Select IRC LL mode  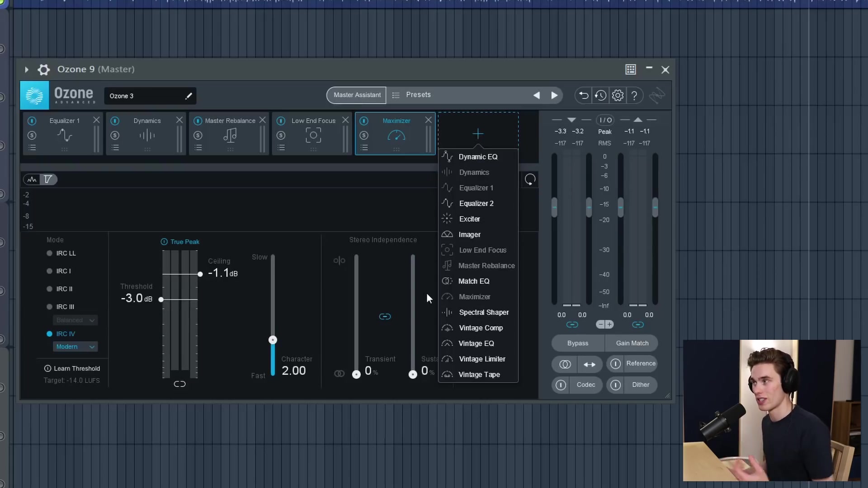click(x=61, y=253)
